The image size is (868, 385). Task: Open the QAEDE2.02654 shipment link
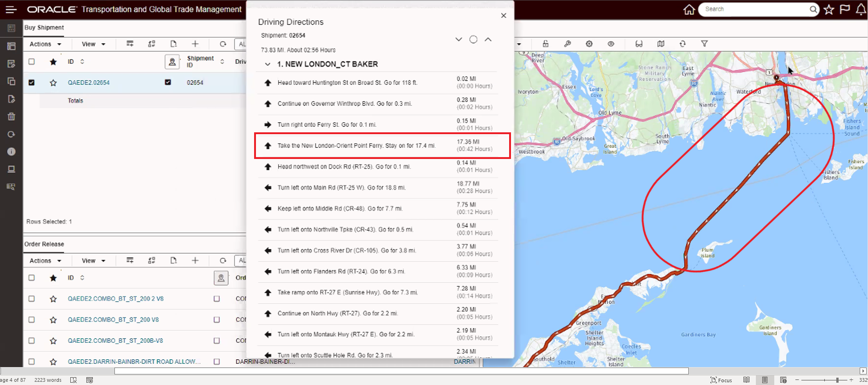click(x=89, y=83)
